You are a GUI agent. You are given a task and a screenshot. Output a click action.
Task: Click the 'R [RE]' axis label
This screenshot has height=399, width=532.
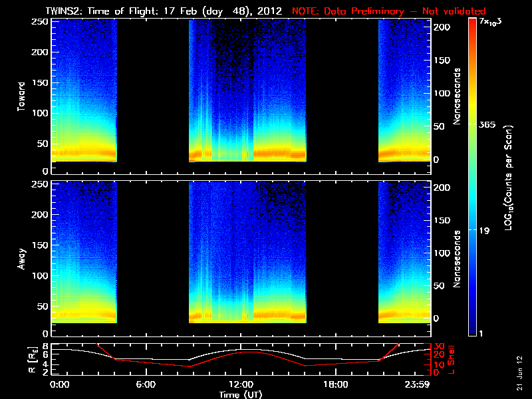tap(33, 359)
